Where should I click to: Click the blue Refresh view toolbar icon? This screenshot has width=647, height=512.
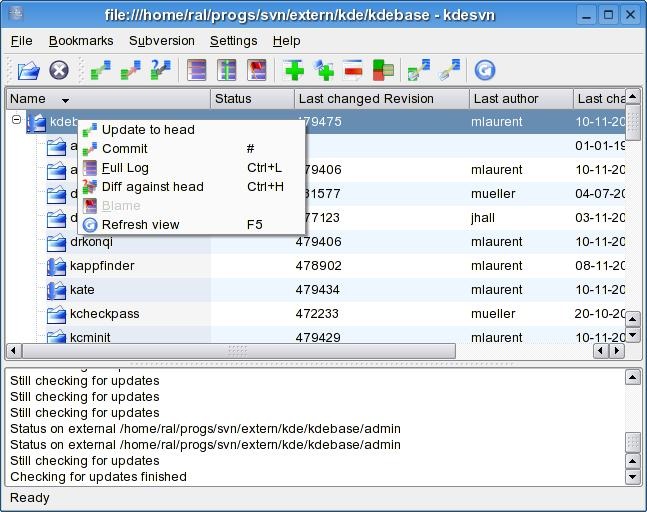pos(485,70)
